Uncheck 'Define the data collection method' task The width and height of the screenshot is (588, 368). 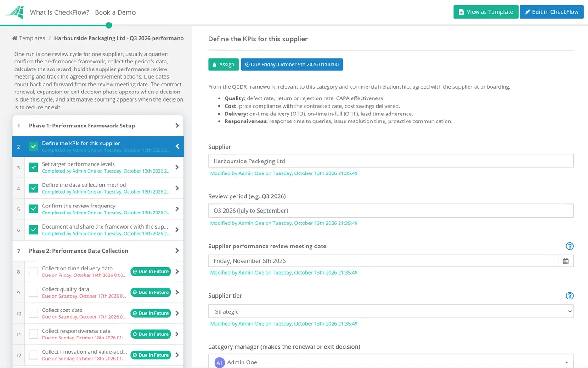click(34, 188)
